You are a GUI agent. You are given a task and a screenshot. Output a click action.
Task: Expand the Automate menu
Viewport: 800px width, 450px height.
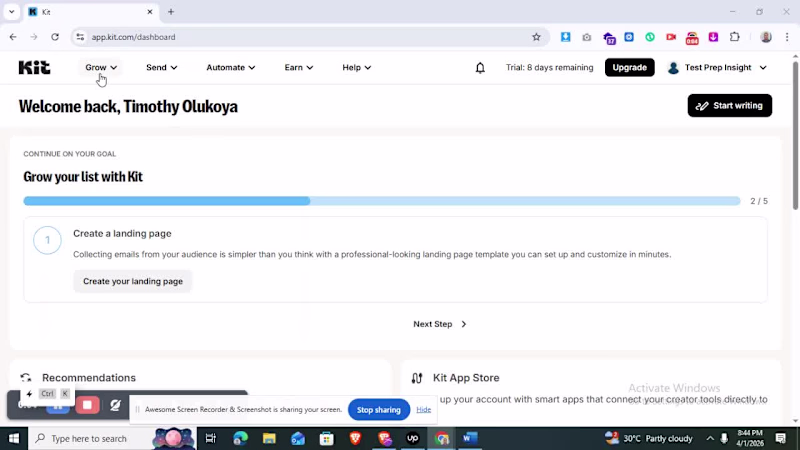231,67
